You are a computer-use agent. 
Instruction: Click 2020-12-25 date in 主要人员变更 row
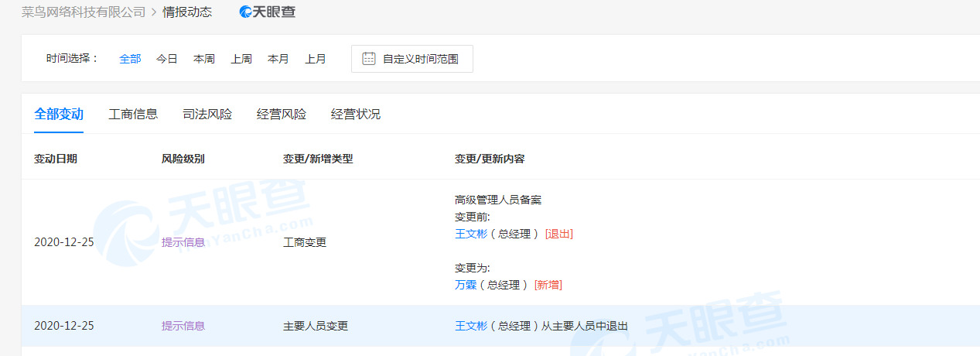[x=64, y=326]
